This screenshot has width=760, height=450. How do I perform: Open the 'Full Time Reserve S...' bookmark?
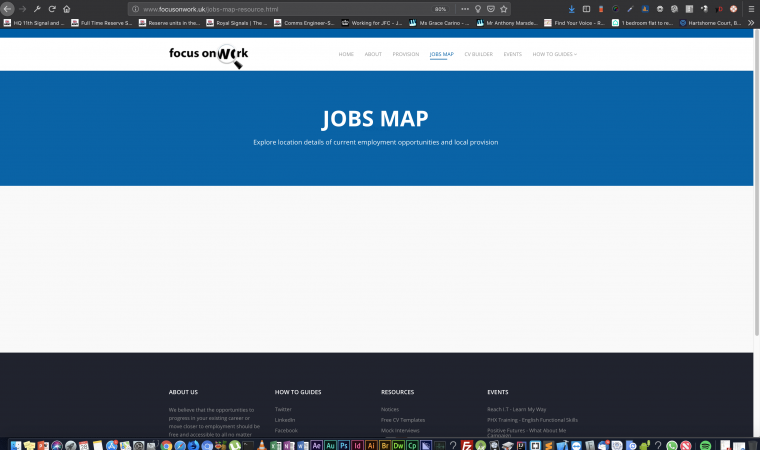[102, 23]
